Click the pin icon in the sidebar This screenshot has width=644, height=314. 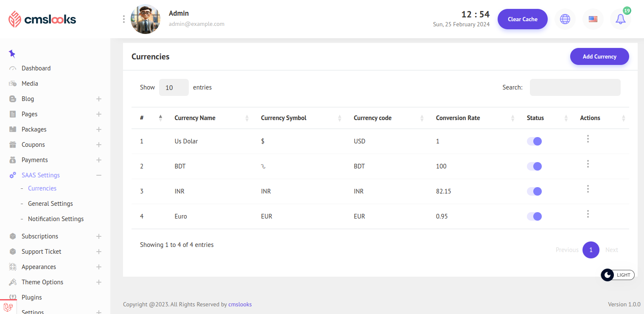pyautogui.click(x=12, y=54)
